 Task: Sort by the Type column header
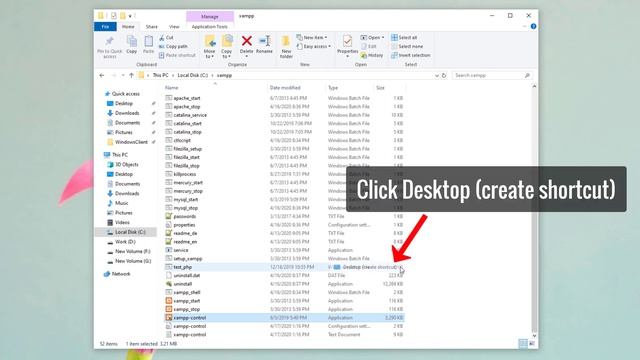click(333, 88)
